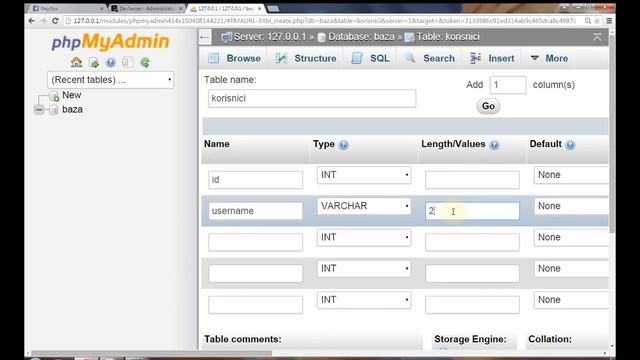
Task: Open Default dropdown in fifth column row
Action: tap(571, 300)
